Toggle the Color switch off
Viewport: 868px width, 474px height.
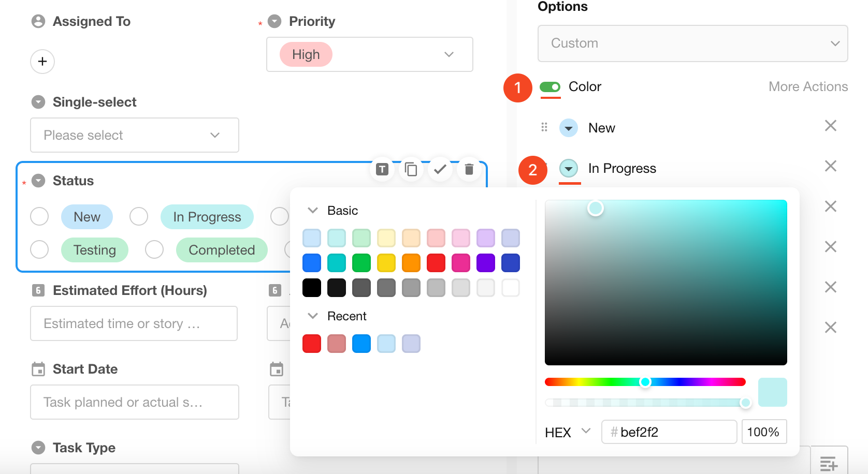click(550, 87)
